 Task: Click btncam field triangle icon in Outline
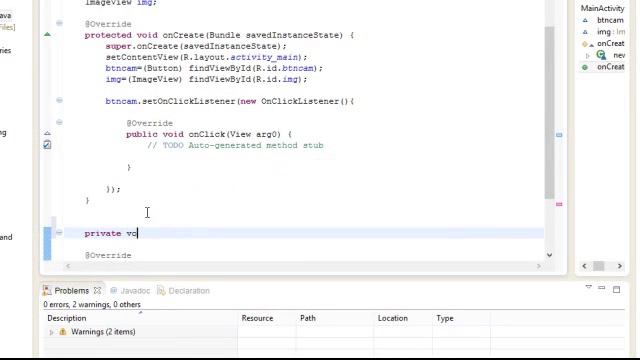tap(585, 20)
